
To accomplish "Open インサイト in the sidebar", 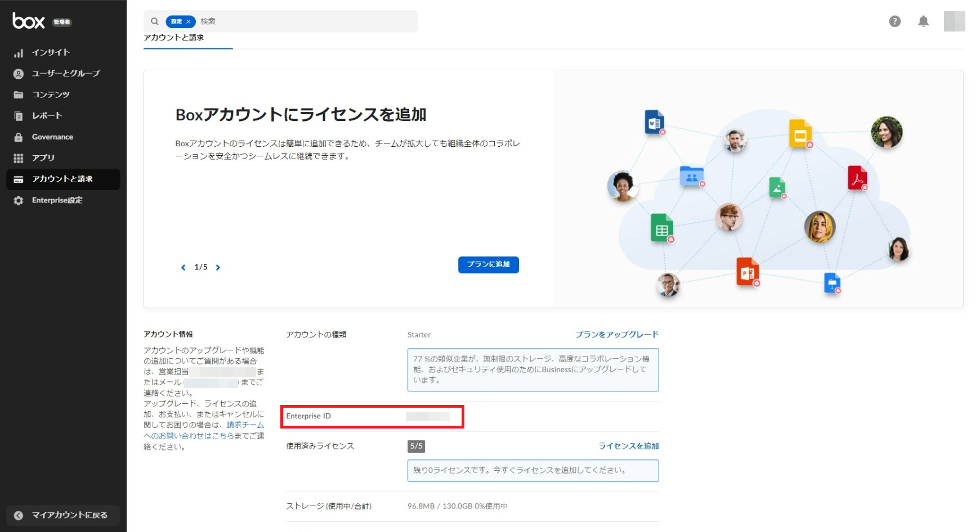I will click(51, 52).
